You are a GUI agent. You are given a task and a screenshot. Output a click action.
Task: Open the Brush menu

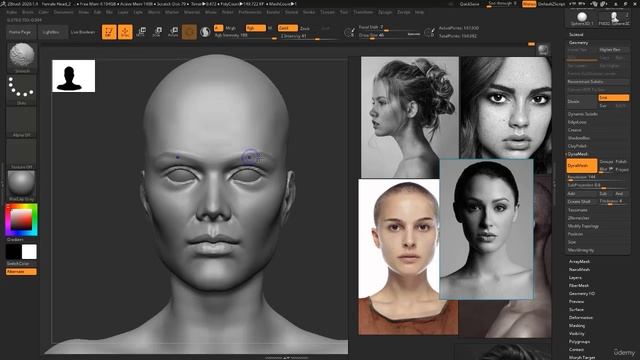pyautogui.click(x=27, y=12)
